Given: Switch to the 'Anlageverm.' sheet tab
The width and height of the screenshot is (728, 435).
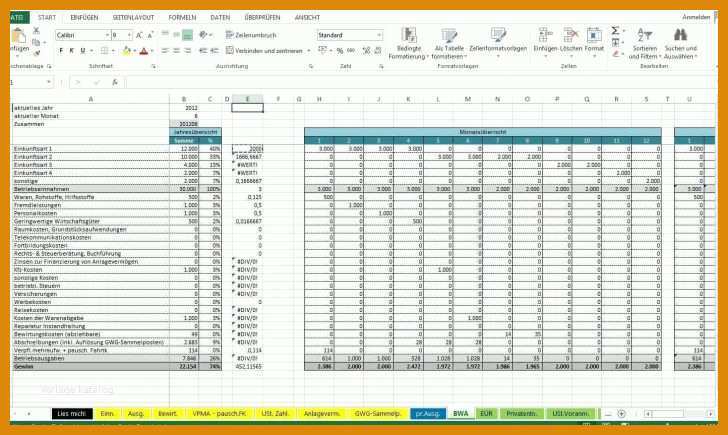Looking at the screenshot, I should [x=322, y=414].
